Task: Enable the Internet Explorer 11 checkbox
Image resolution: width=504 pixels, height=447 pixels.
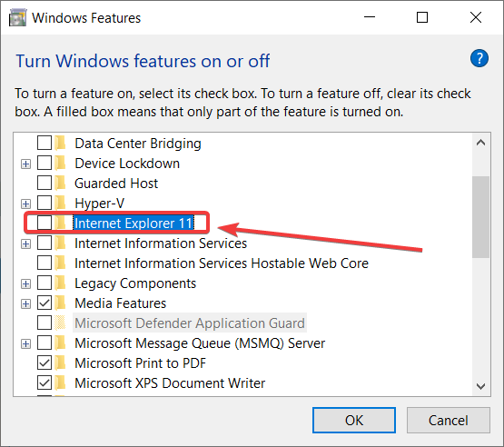Action: (44, 223)
